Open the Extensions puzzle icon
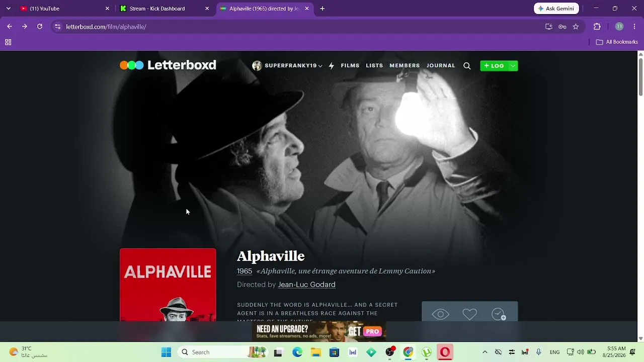This screenshot has width=644, height=362. 597,27
